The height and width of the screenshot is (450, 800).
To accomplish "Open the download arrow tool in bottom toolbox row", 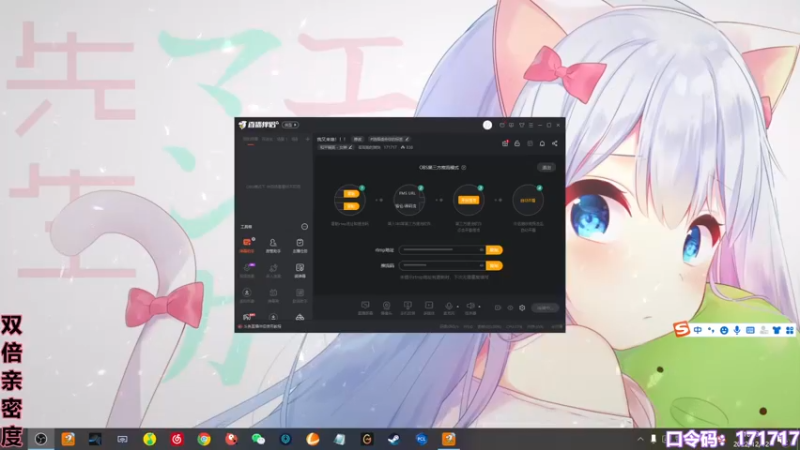I will point(273,317).
